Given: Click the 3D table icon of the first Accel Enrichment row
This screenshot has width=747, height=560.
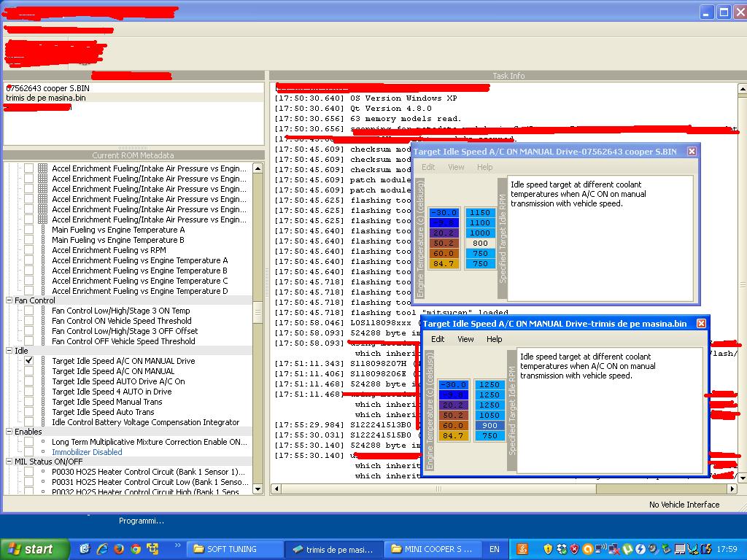Looking at the screenshot, I should [43, 168].
